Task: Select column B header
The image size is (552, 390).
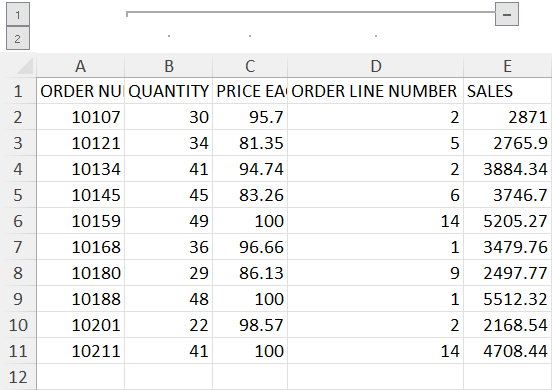Action: click(169, 65)
